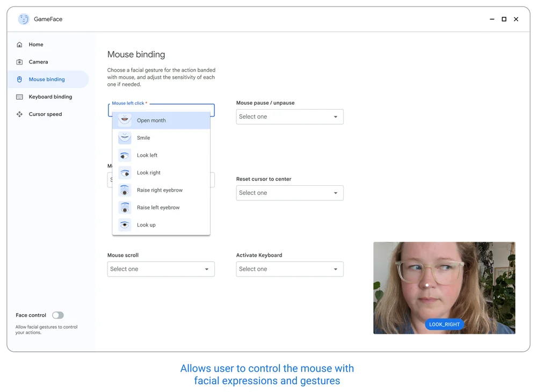The image size is (537, 392).
Task: Enable the Face control toggle
Action: point(57,315)
